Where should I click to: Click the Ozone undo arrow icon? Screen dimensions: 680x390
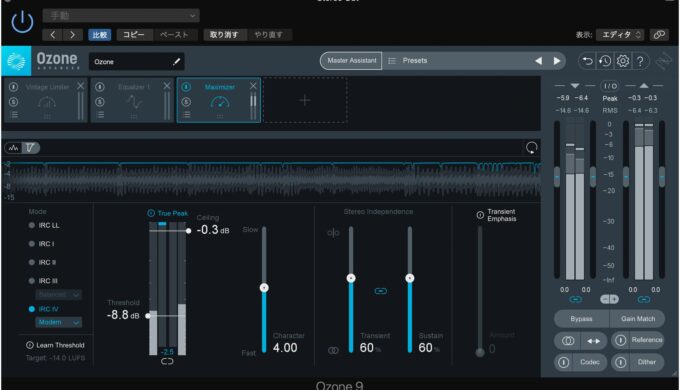tap(587, 61)
